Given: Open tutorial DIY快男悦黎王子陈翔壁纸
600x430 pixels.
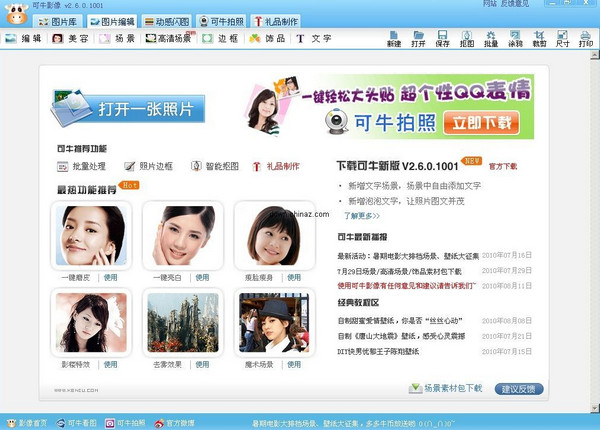Looking at the screenshot, I should click(378, 352).
